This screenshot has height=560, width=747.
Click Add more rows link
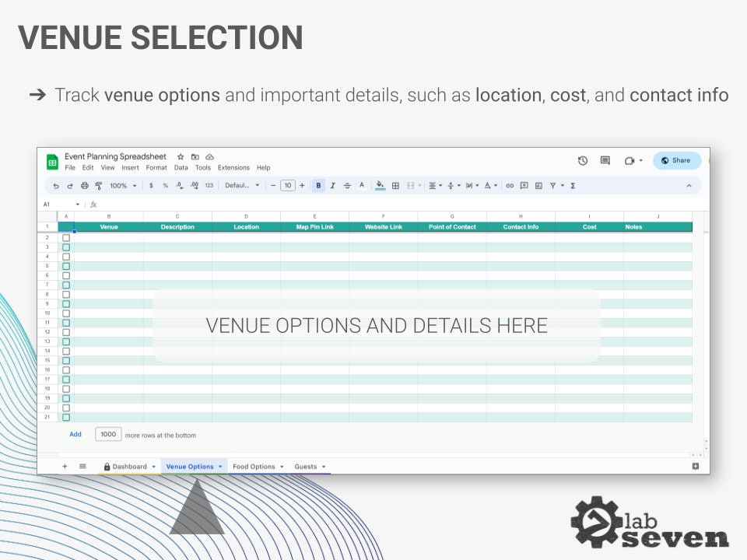pos(75,434)
